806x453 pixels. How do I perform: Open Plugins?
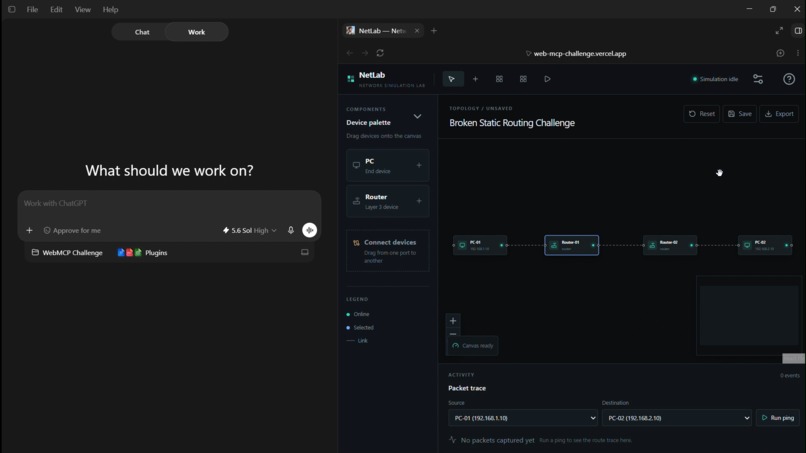pos(142,253)
